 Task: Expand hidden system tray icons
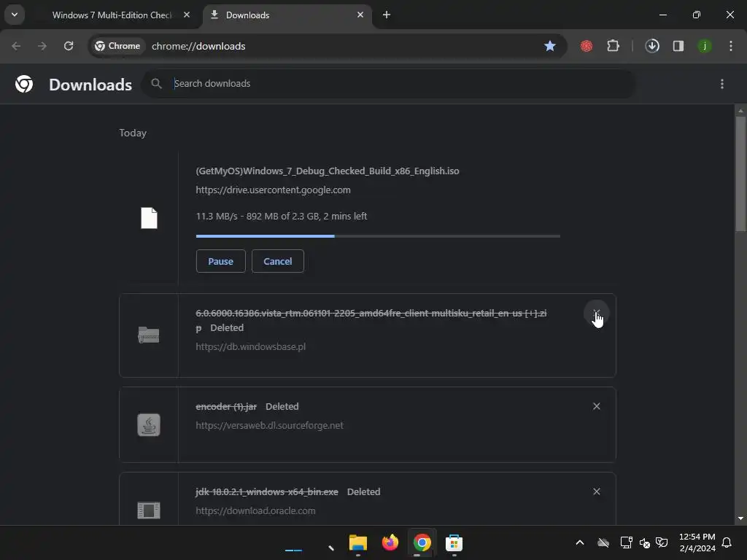pyautogui.click(x=580, y=542)
